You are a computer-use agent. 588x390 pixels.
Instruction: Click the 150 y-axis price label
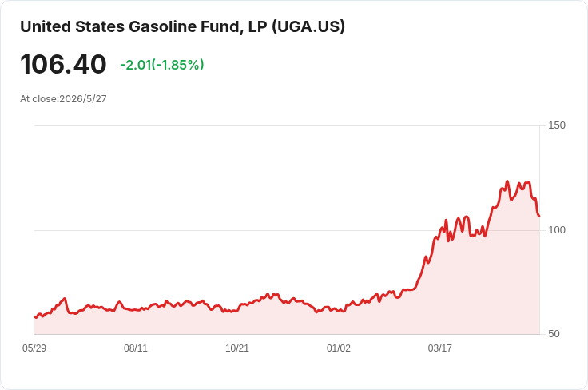click(557, 125)
